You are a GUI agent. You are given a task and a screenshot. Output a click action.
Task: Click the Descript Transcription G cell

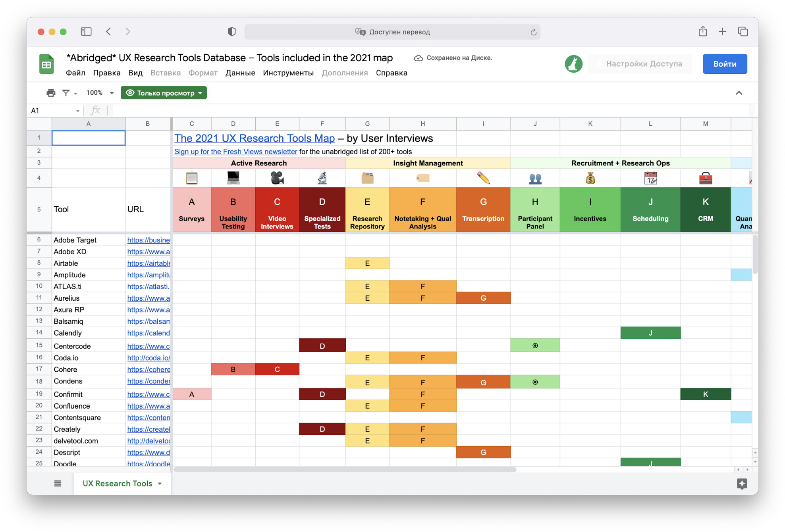(x=483, y=452)
